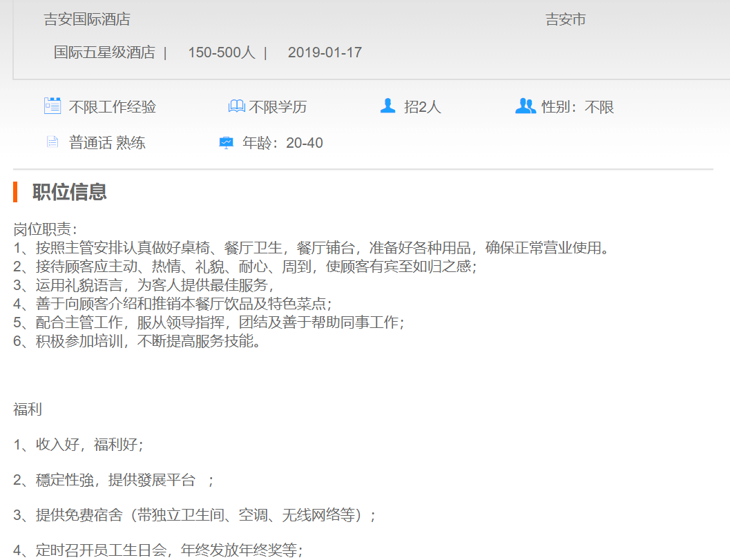730x560 pixels.
Task: Click the two-person gender icon
Action: [526, 106]
